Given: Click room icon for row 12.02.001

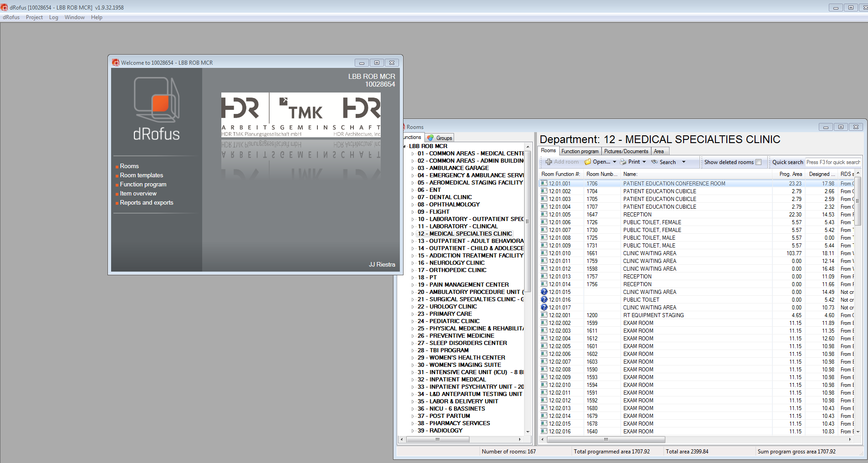Looking at the screenshot, I should [x=544, y=315].
